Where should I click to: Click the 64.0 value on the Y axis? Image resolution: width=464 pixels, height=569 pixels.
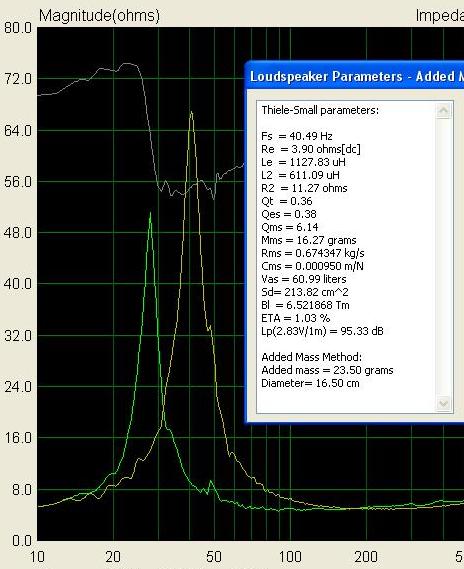tap(18, 131)
